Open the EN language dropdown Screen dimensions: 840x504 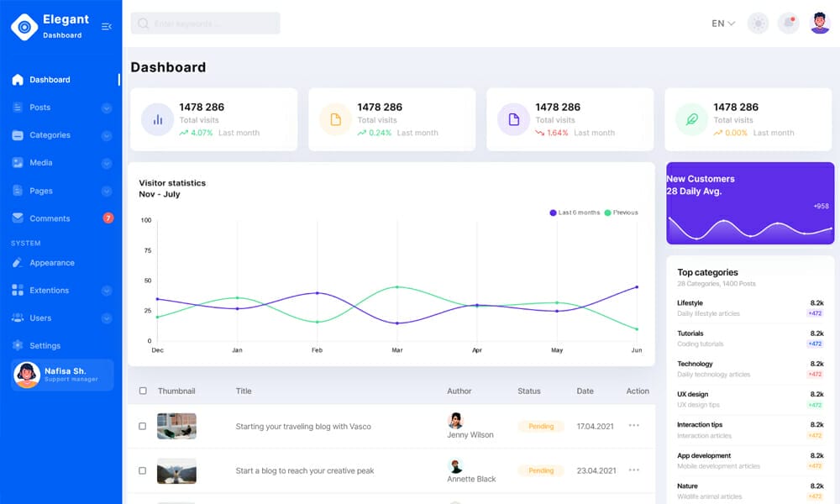pos(721,23)
